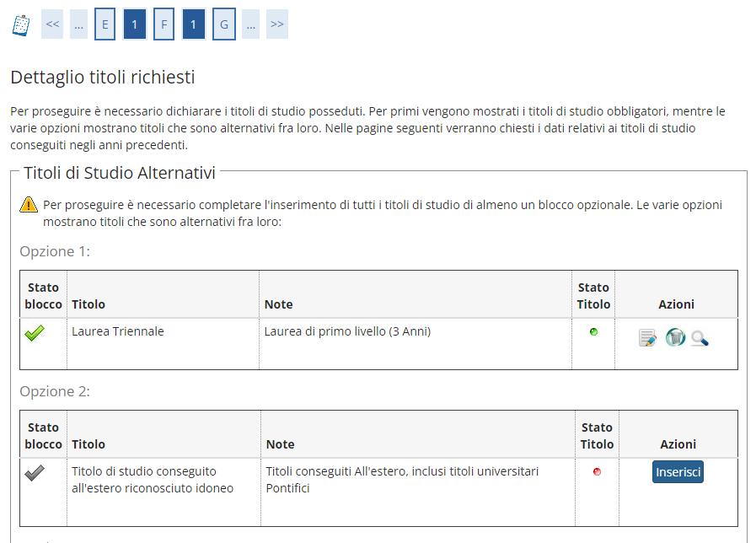The image size is (756, 543).
Task: Select the text 'Laurea Triennale'
Action: point(118,331)
